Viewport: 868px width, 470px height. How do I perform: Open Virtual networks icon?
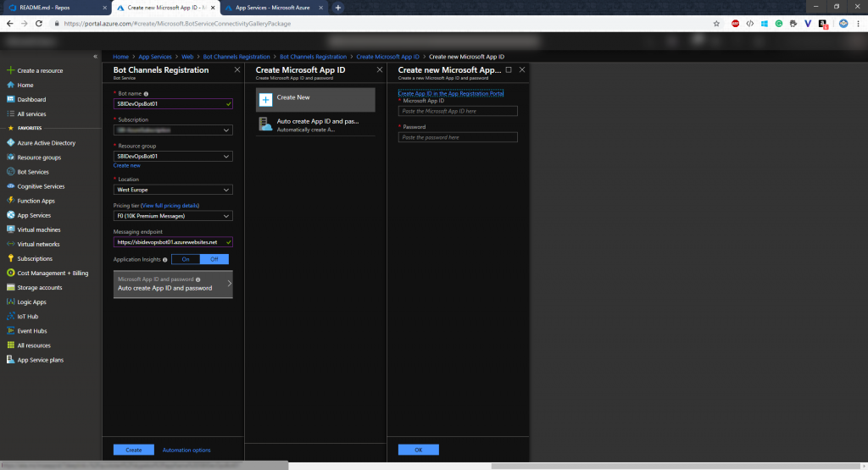tap(10, 244)
